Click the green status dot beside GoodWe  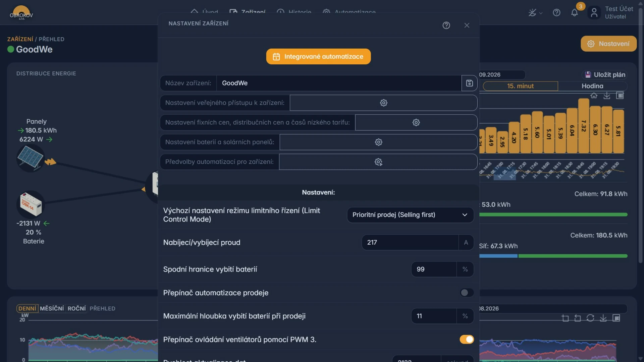pyautogui.click(x=11, y=50)
